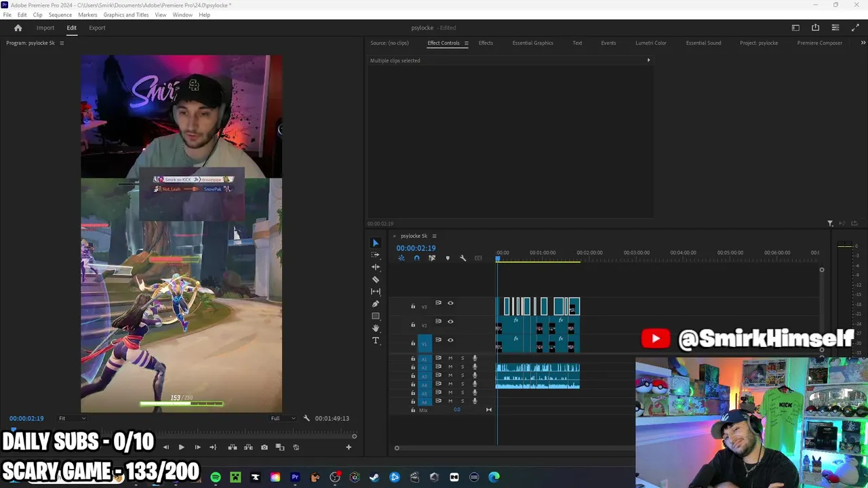The width and height of the screenshot is (868, 488).
Task: Select the Razor tool
Action: [376, 279]
